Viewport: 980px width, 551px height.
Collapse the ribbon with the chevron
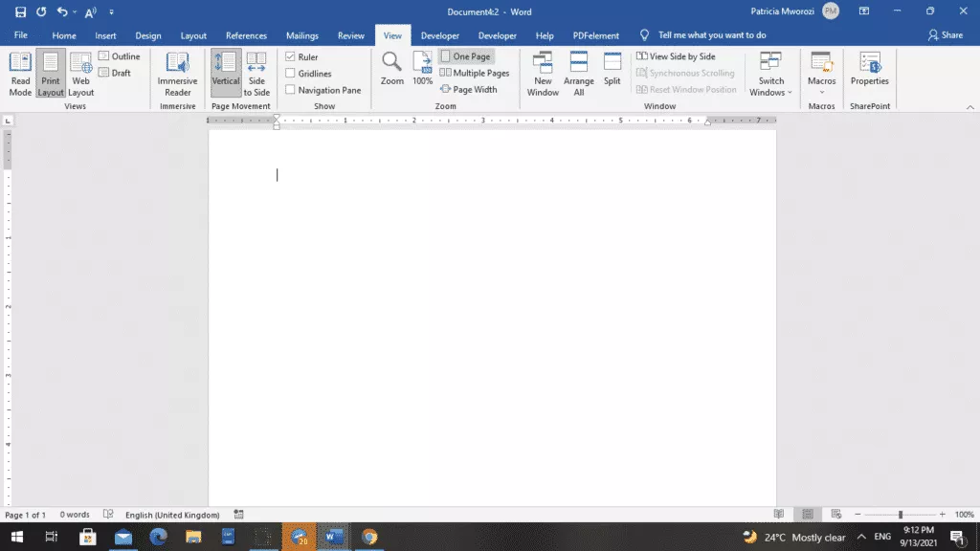pos(970,107)
